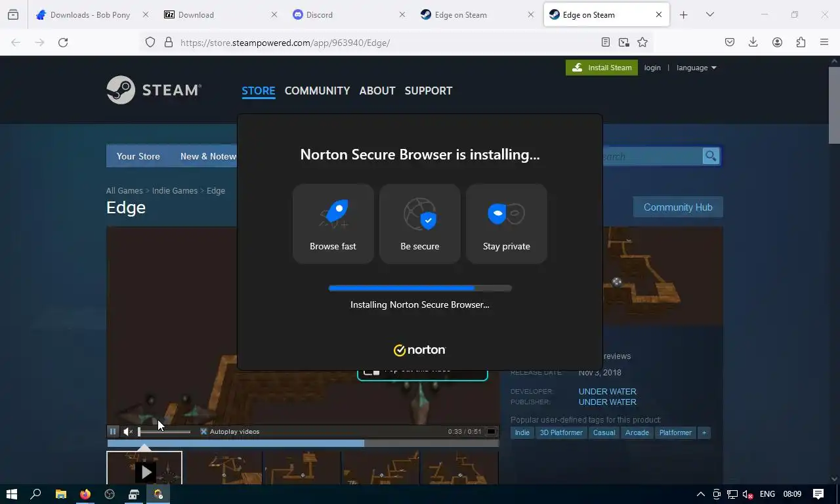840x504 pixels.
Task: Click the Steam logo in the header
Action: [154, 90]
